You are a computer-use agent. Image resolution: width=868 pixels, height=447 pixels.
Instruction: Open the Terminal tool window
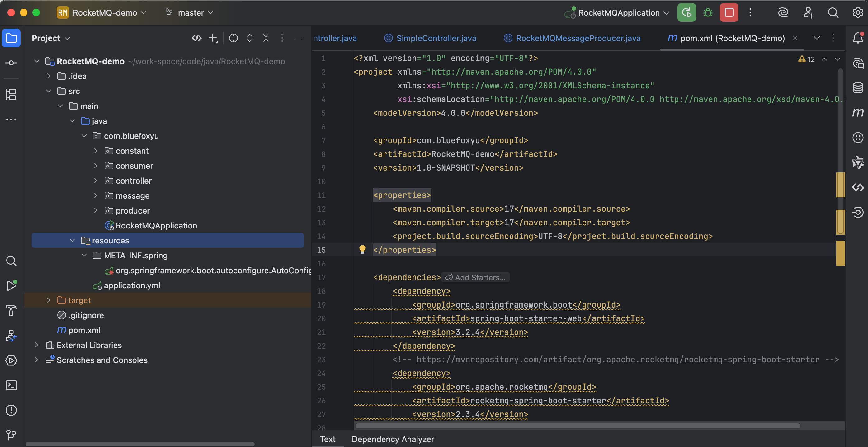tap(11, 385)
